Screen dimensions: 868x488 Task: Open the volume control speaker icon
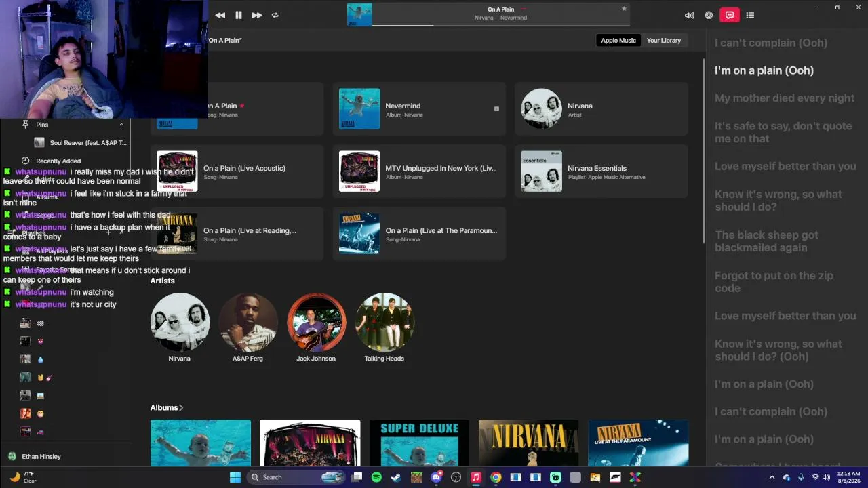(690, 15)
